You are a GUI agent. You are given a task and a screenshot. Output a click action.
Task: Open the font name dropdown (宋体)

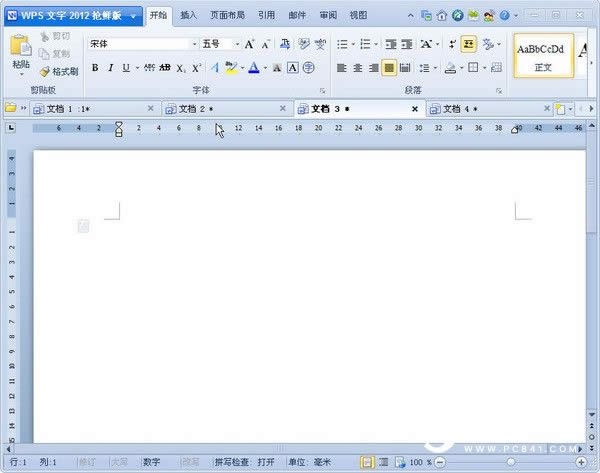[195, 44]
